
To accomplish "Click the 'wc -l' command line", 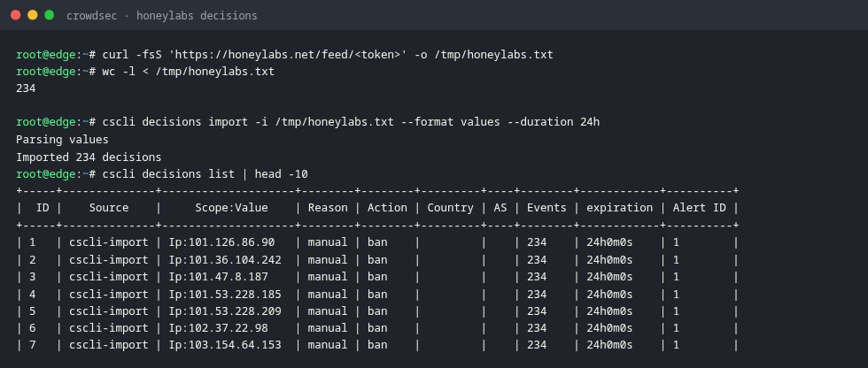I will pyautogui.click(x=188, y=72).
